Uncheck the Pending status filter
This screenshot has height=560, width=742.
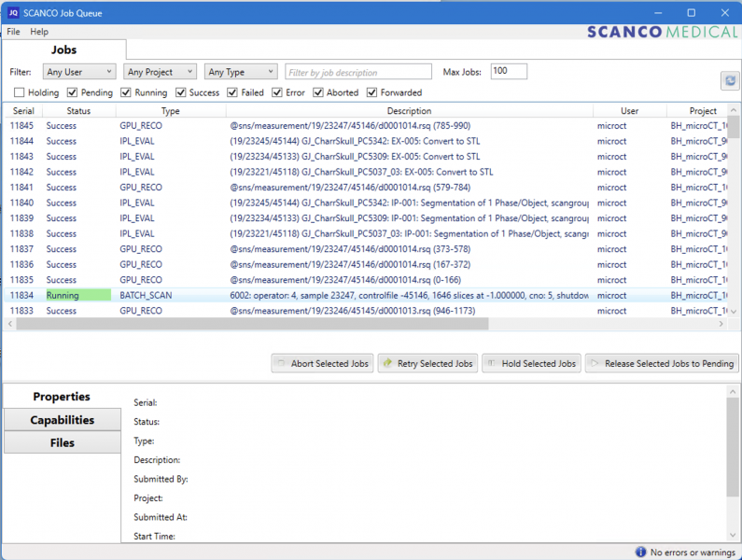72,92
